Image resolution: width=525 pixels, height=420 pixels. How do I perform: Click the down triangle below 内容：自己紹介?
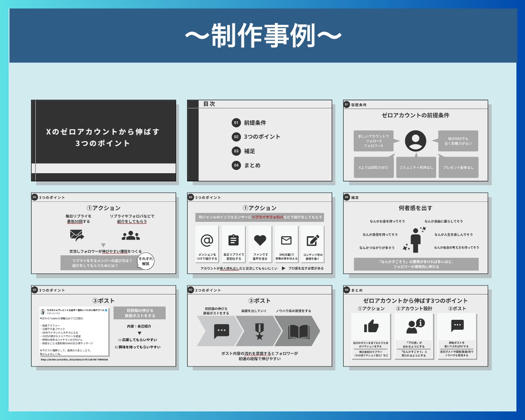pyautogui.click(x=140, y=333)
